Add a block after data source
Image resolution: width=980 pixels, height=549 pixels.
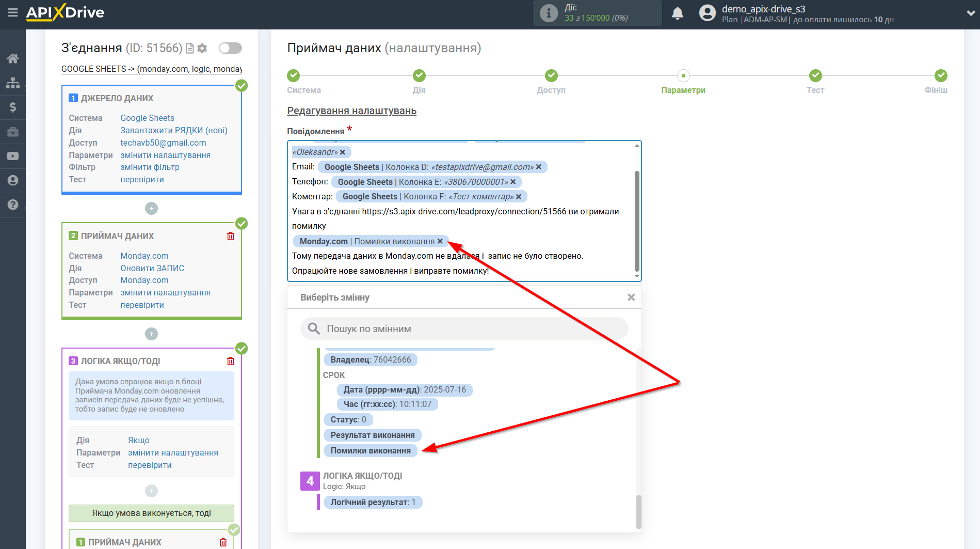pyautogui.click(x=151, y=209)
